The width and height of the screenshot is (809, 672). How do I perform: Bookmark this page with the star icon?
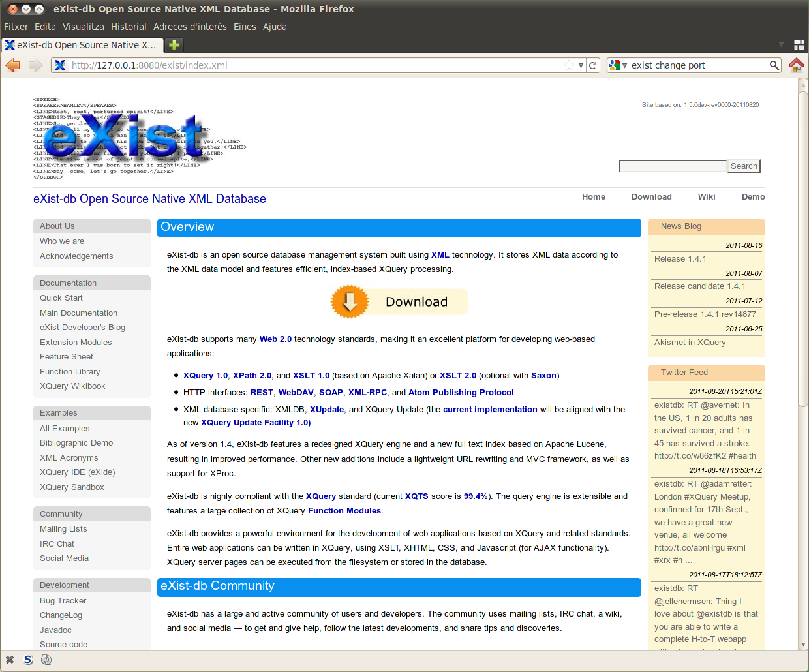[569, 65]
